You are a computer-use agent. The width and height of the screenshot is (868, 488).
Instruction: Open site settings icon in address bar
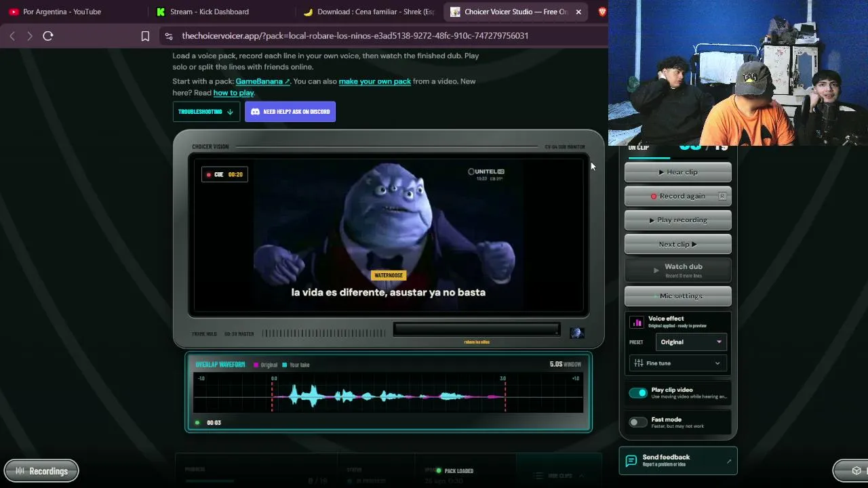(167, 36)
